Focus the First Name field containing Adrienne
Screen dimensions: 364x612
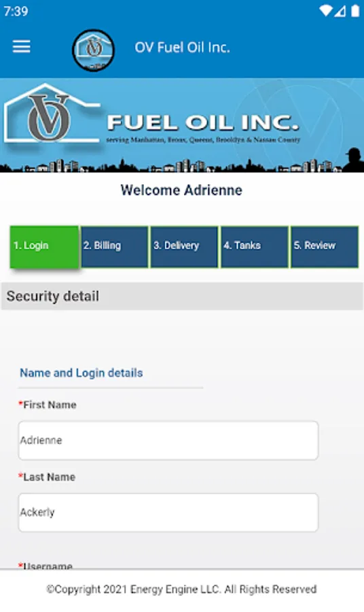168,440
